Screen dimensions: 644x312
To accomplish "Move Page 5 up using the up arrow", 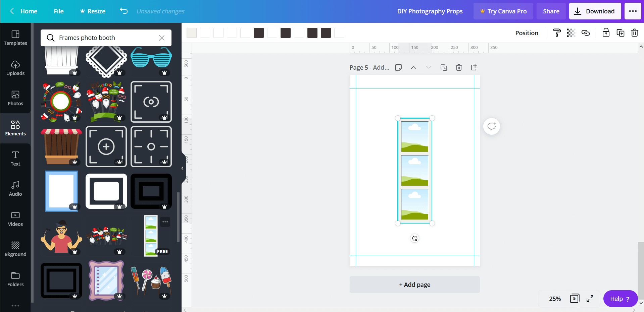I will pos(413,67).
